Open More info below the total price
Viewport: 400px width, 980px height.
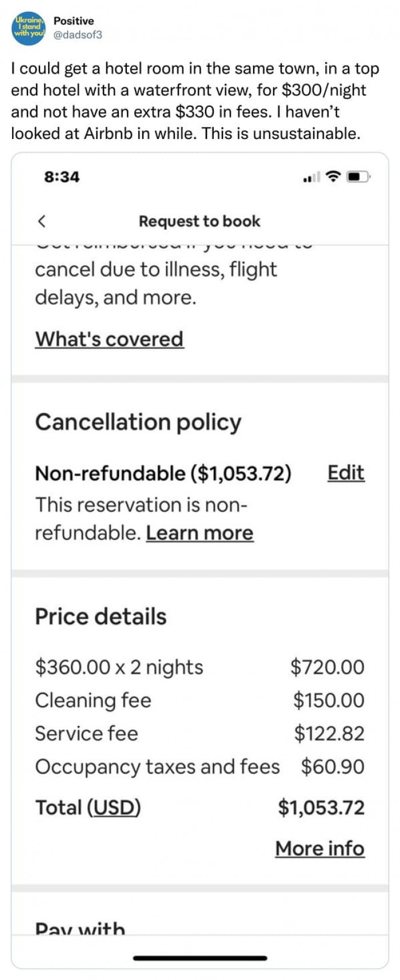coord(320,849)
